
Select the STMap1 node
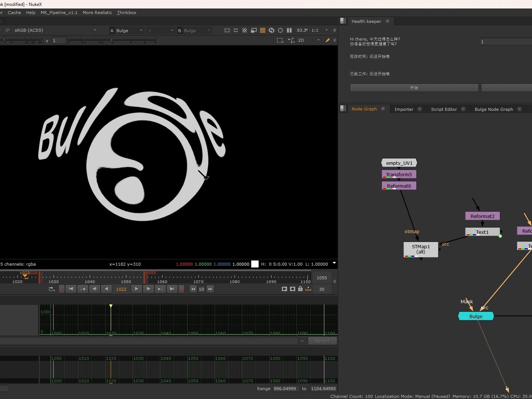(421, 249)
